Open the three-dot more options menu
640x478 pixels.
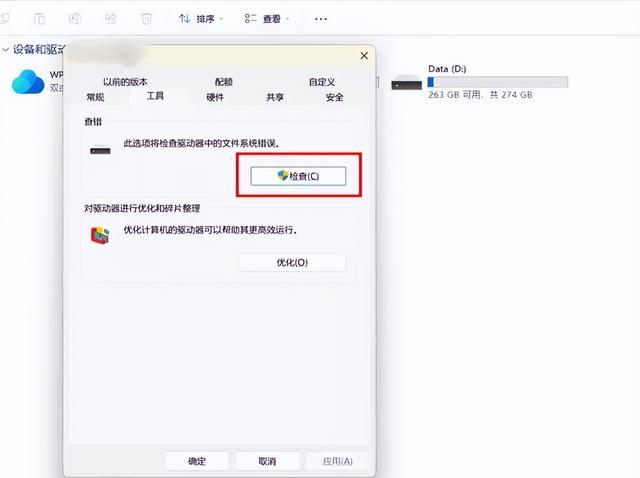coord(320,18)
